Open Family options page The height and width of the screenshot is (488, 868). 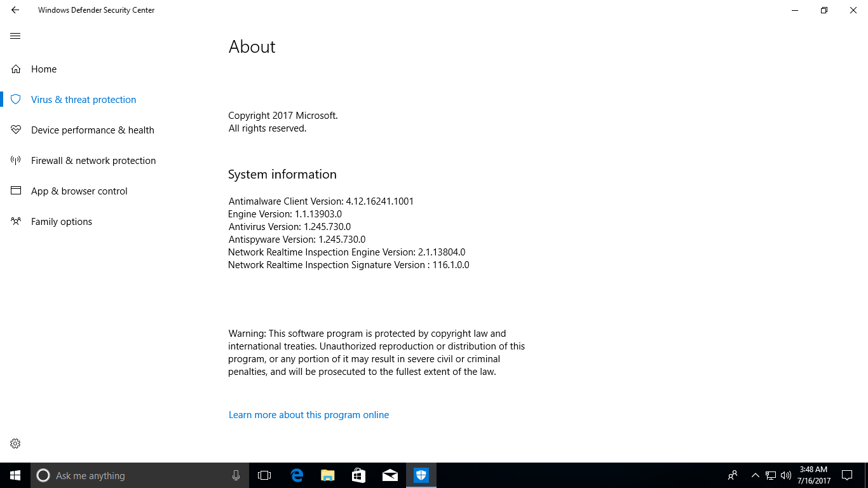[62, 221]
